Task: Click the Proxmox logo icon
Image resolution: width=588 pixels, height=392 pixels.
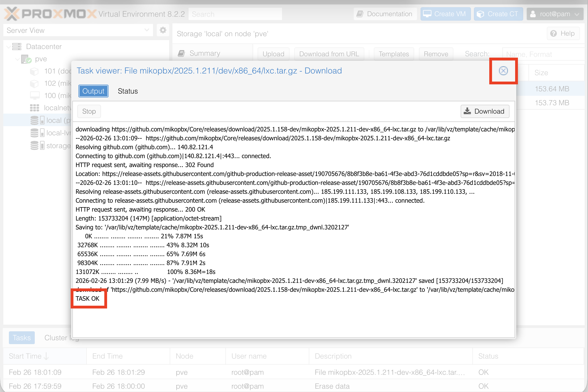Action: 12,14
